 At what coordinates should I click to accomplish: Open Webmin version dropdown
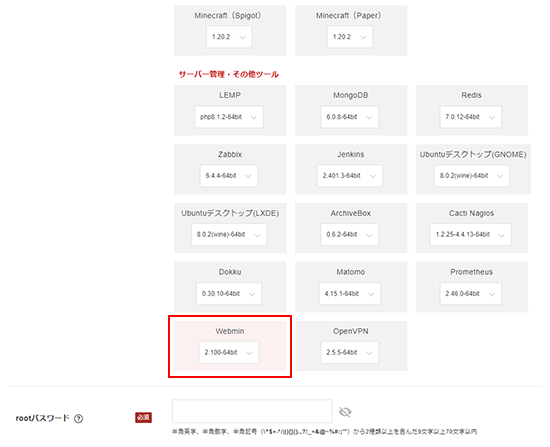click(x=229, y=352)
